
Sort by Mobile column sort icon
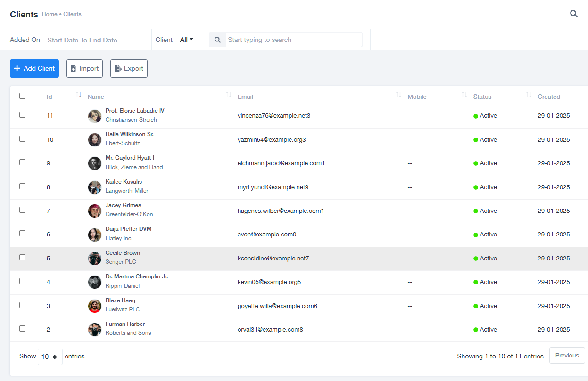[x=464, y=95]
